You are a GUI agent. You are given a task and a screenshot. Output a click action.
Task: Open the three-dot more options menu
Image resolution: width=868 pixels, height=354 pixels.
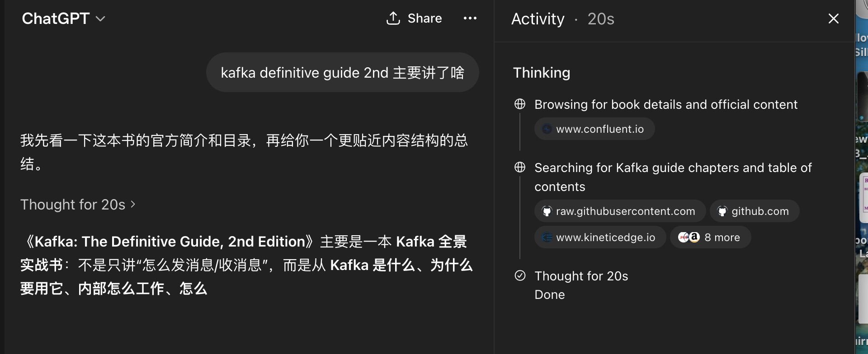470,19
